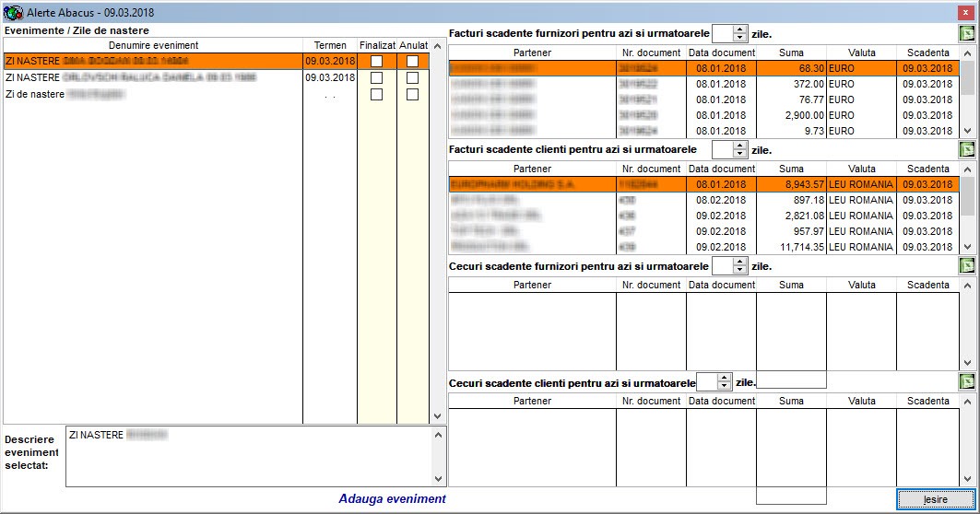Click the Alerte Abacus title bar icon
The width and height of the screenshot is (980, 514).
tap(13, 13)
